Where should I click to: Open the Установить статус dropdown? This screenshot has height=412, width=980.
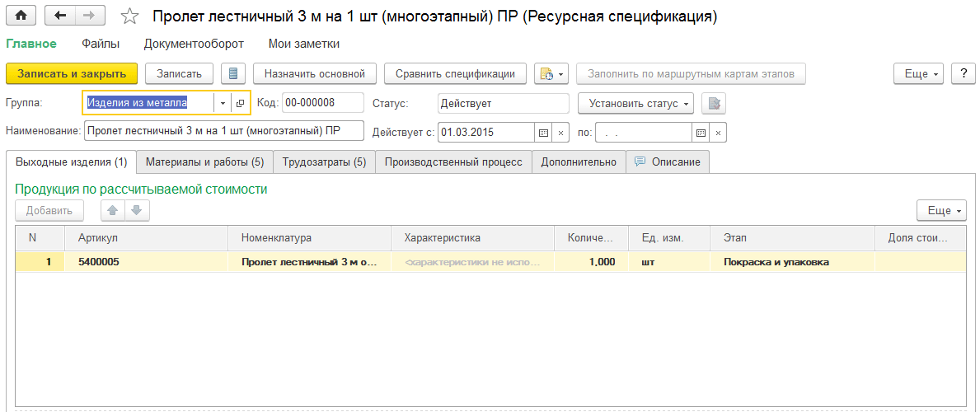click(x=636, y=103)
